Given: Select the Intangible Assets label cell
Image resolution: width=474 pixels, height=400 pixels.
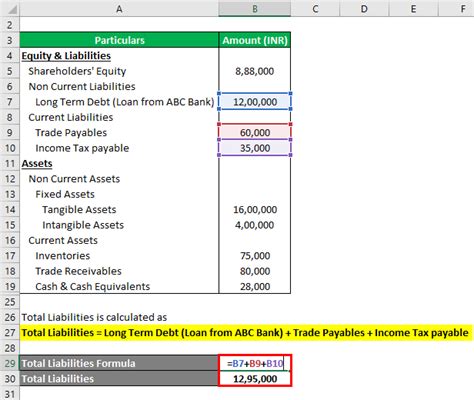Looking at the screenshot, I should (x=119, y=225).
